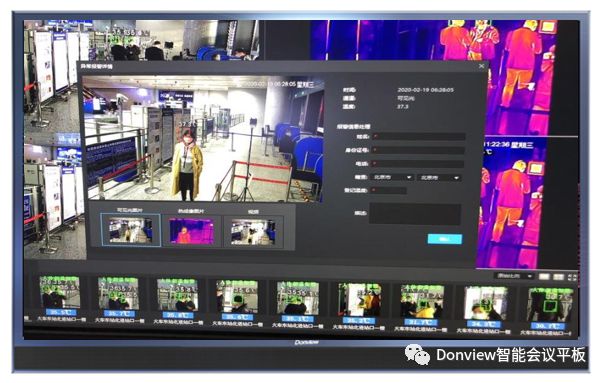Open the display ratio dropdown near layout icons
This screenshot has height=383, width=606.
[514, 276]
